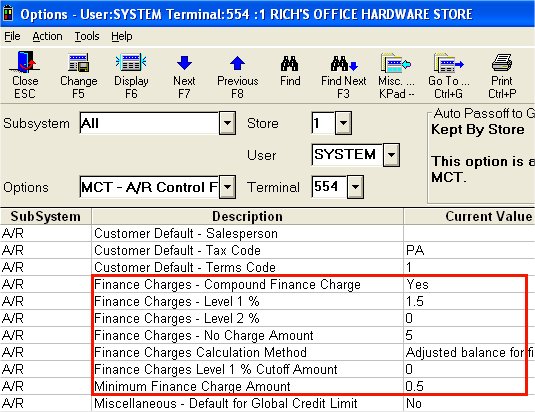This screenshot has width=535, height=412.
Task: Expand the Terminal 554 dropdown
Action: pyautogui.click(x=355, y=187)
